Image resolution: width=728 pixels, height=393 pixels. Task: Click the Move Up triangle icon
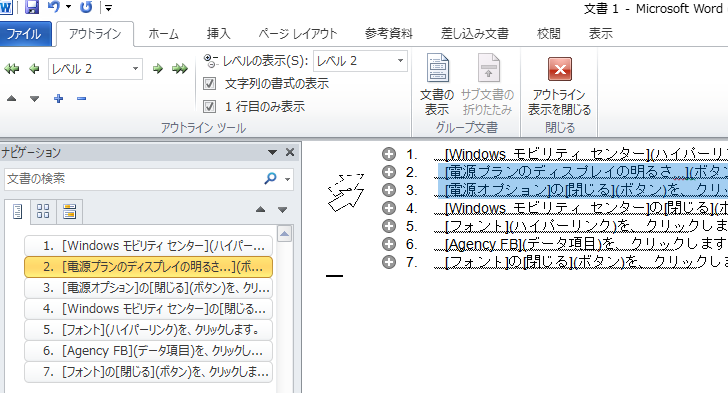(12, 98)
